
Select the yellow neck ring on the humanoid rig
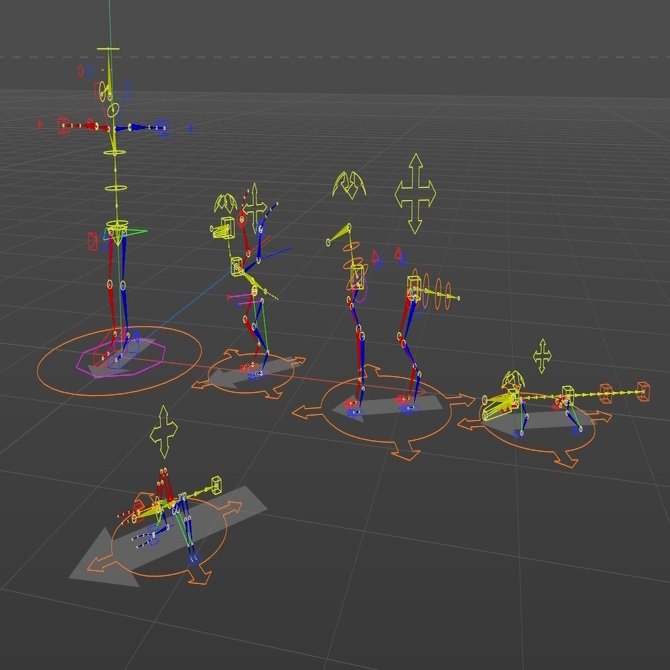coord(112,110)
